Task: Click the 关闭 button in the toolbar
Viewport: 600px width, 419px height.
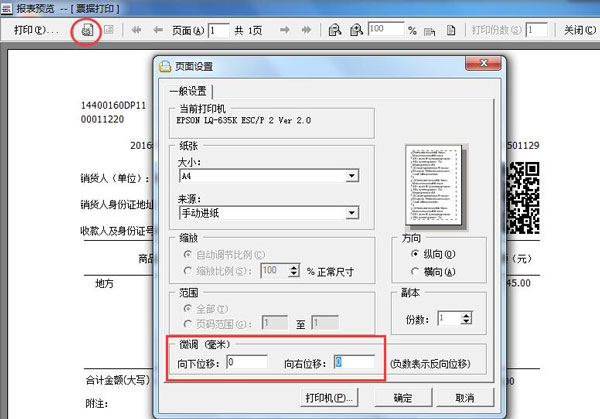Action: pos(577,30)
